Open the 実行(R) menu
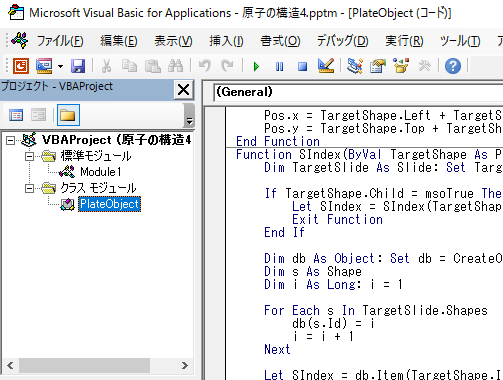The height and width of the screenshot is (380, 503). [x=404, y=41]
